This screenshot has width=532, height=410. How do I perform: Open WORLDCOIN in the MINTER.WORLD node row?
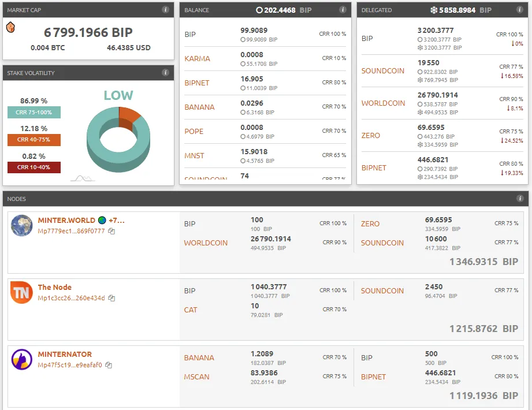click(206, 243)
